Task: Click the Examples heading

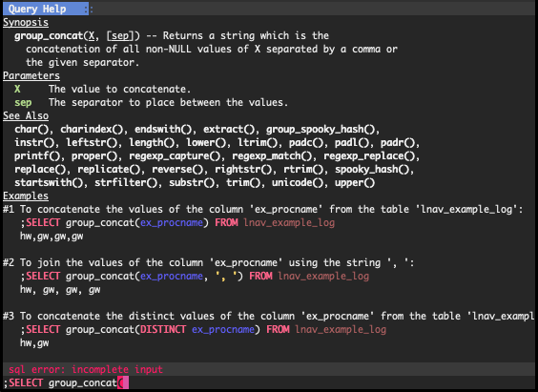Action: click(x=26, y=196)
